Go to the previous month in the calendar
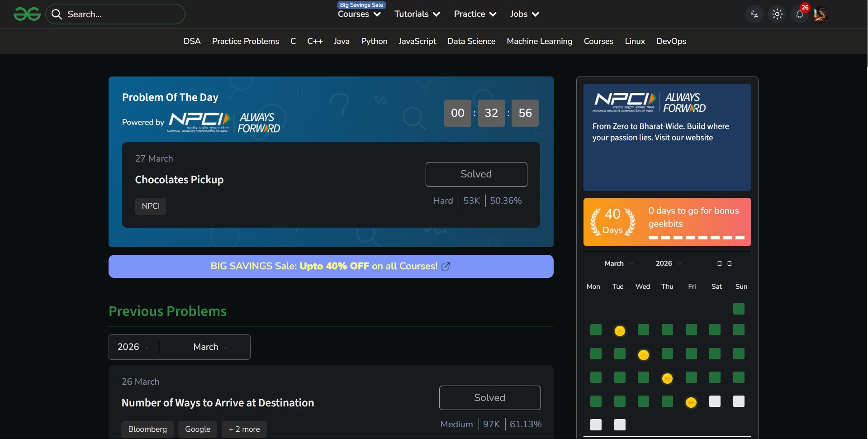This screenshot has height=439, width=868. [x=719, y=263]
